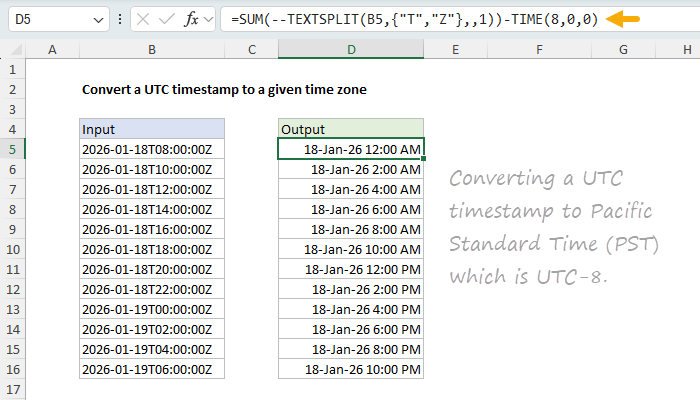Screen dimensions: 700x400
Task: Select output cell 18-Jan-26 8:00 AM
Action: tap(351, 229)
